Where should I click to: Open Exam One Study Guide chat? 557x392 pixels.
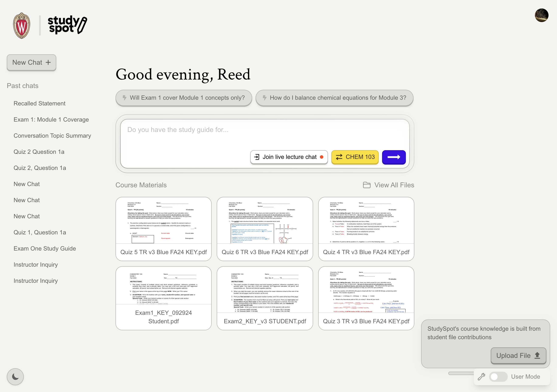(x=45, y=248)
